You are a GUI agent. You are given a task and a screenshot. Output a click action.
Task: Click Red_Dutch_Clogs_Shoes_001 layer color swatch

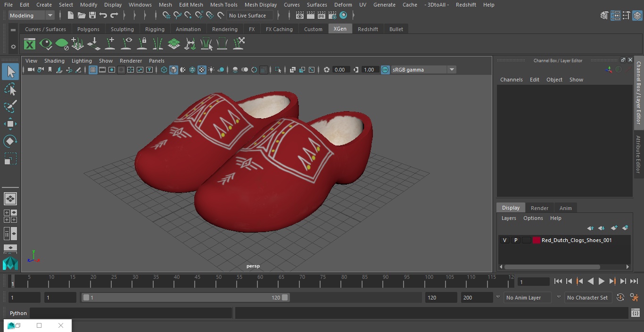click(x=537, y=240)
